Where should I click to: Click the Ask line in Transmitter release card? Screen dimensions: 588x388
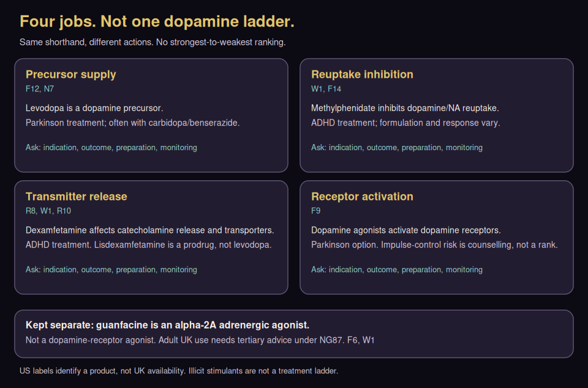coord(111,270)
